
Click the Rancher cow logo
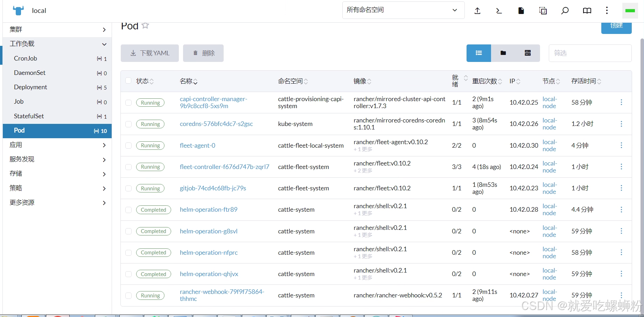coord(18,10)
